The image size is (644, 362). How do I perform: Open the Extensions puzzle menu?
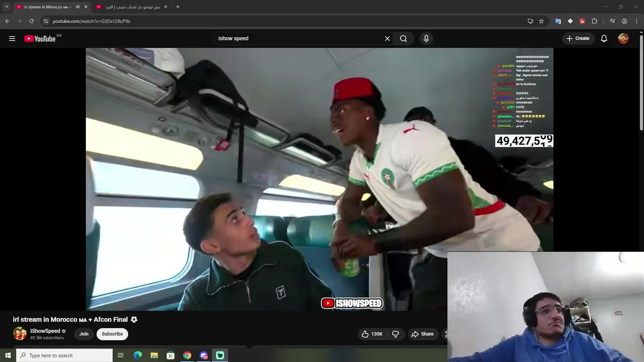(594, 21)
